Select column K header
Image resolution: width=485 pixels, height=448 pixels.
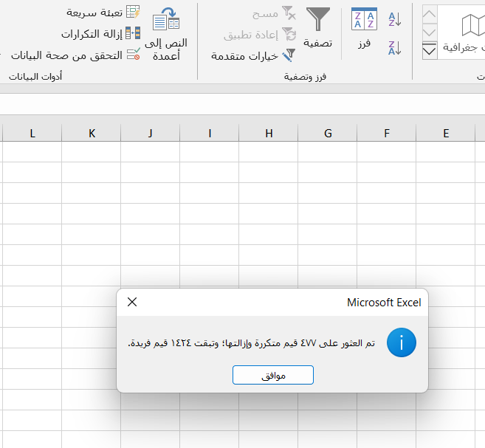click(92, 133)
